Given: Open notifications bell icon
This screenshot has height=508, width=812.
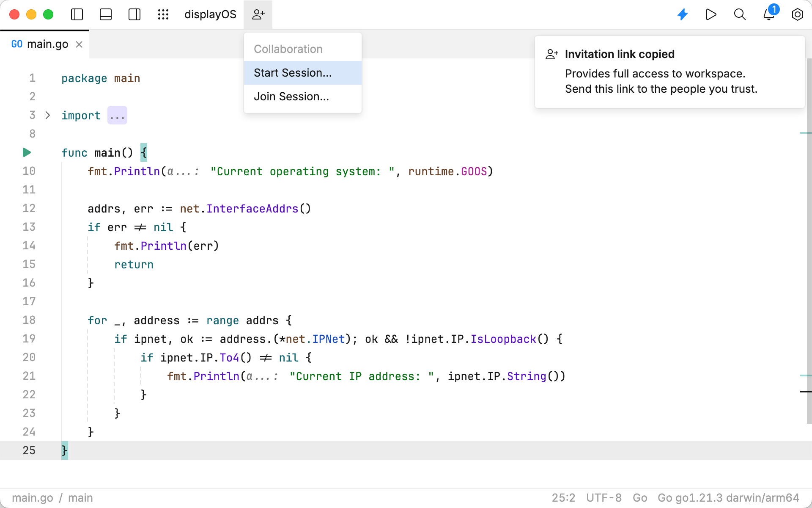Looking at the screenshot, I should click(x=768, y=14).
